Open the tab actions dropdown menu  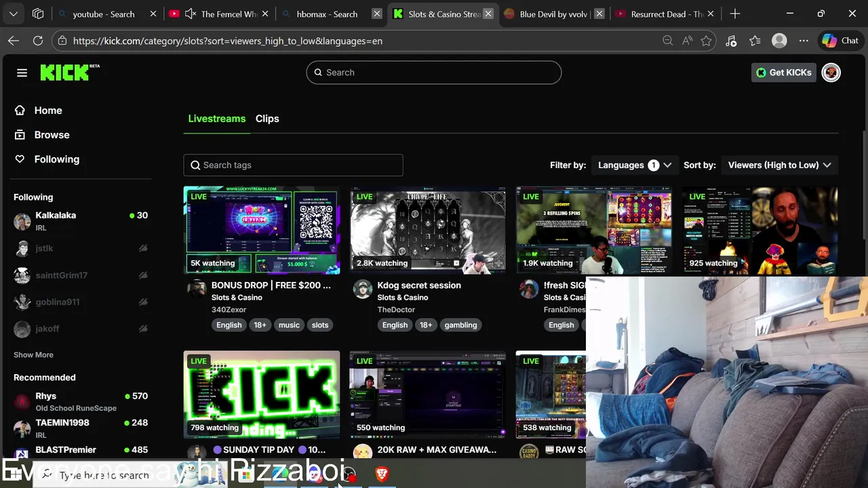(x=14, y=14)
